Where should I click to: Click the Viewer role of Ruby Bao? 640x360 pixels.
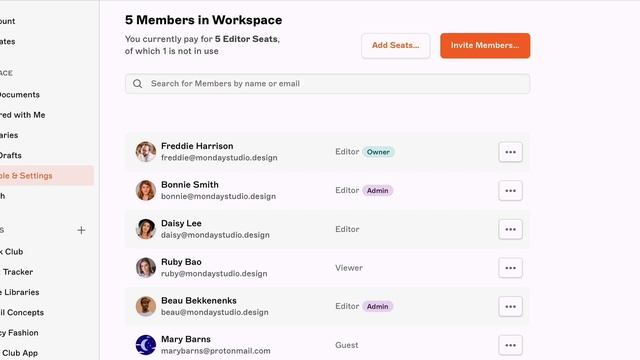349,268
